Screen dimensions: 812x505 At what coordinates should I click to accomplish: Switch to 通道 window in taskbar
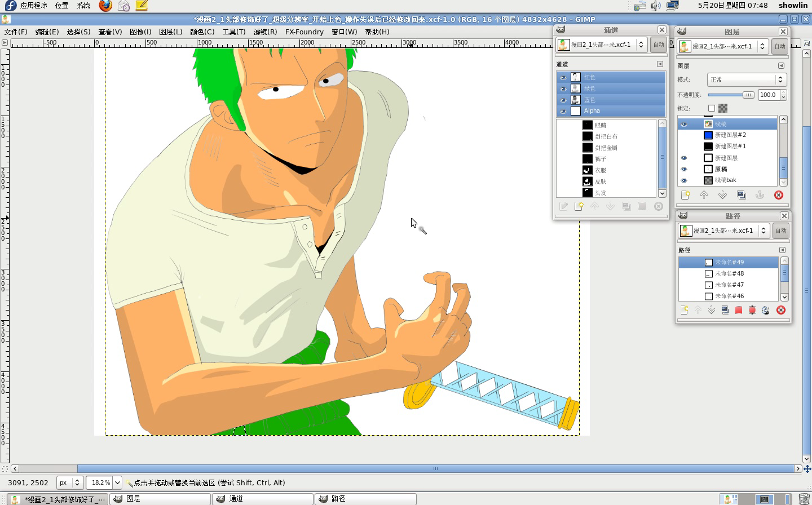tap(262, 499)
